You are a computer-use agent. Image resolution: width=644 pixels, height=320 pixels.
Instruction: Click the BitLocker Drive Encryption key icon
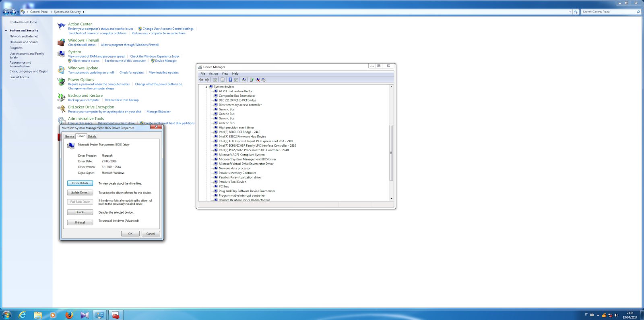tap(61, 109)
